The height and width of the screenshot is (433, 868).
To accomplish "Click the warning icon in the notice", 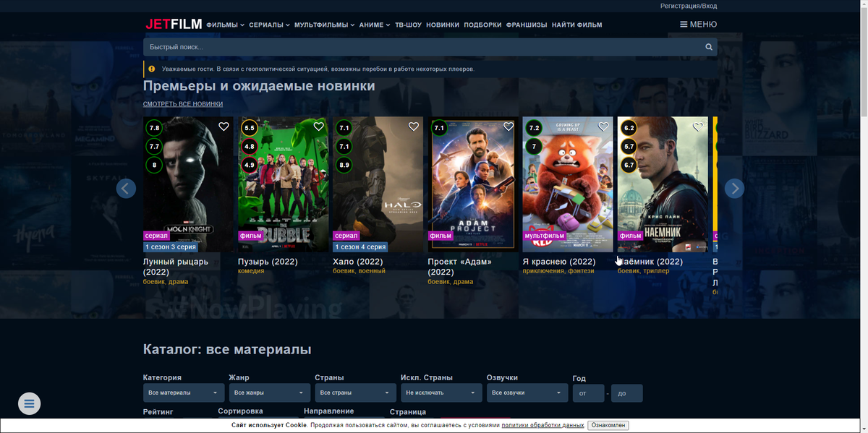I will click(152, 69).
